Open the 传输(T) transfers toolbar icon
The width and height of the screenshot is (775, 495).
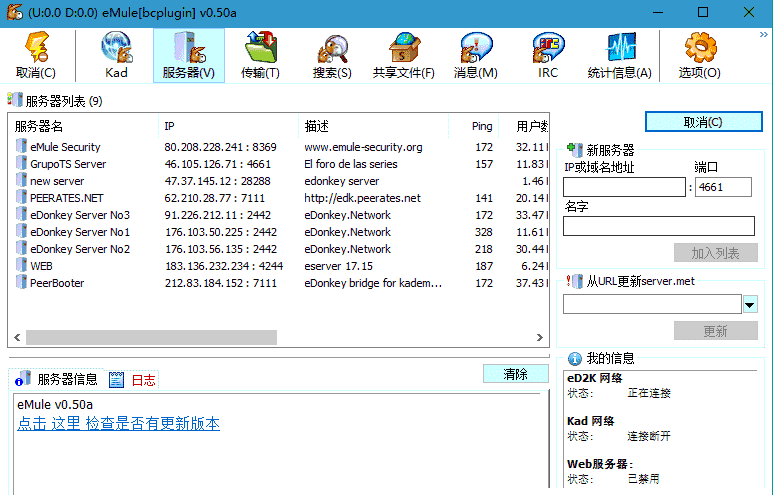tap(261, 47)
